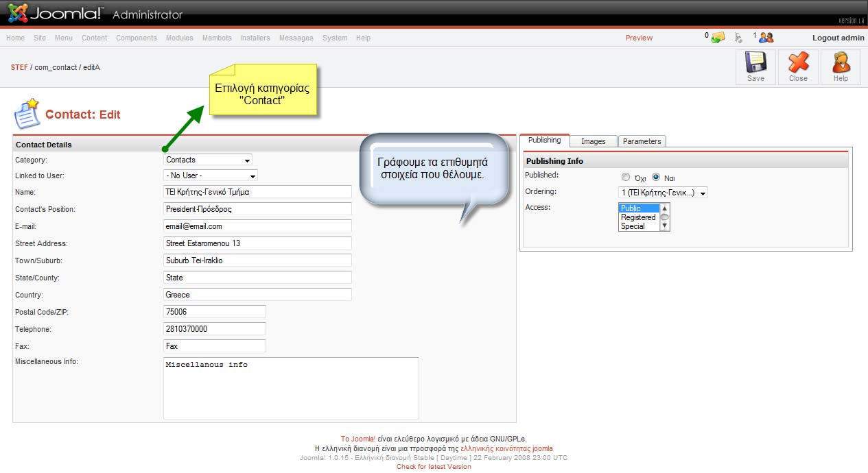
Task: Open the Messages menu
Action: (x=296, y=38)
